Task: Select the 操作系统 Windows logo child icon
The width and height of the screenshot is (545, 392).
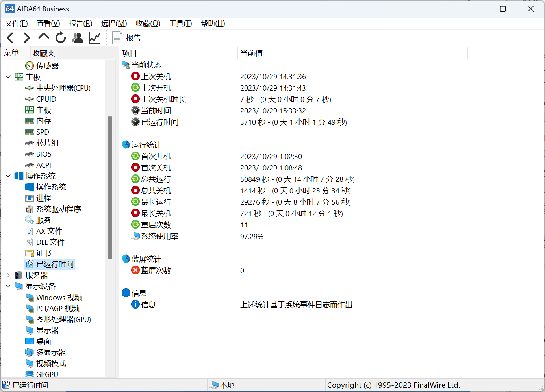Action: (30, 187)
